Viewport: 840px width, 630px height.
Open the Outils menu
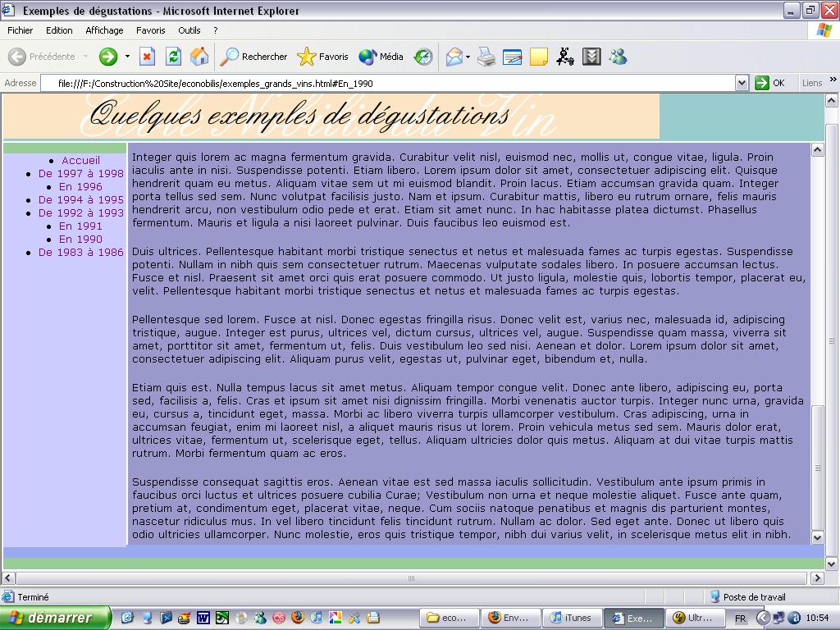(x=189, y=30)
